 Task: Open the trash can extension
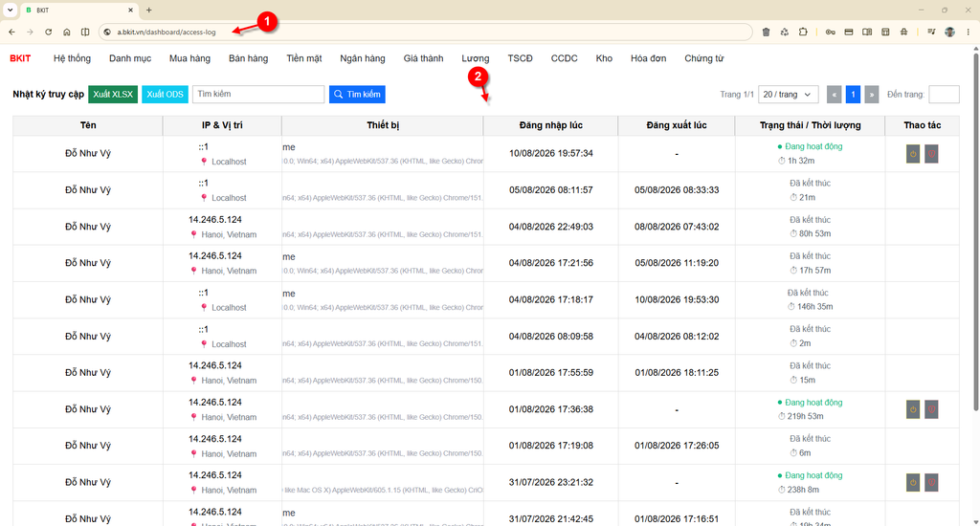click(767, 32)
